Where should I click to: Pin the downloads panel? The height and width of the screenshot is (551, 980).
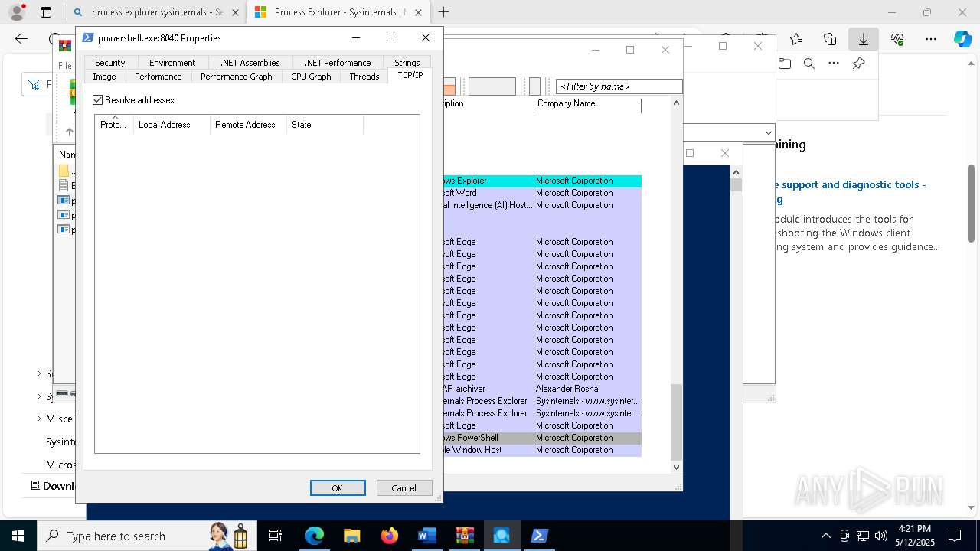coord(858,64)
